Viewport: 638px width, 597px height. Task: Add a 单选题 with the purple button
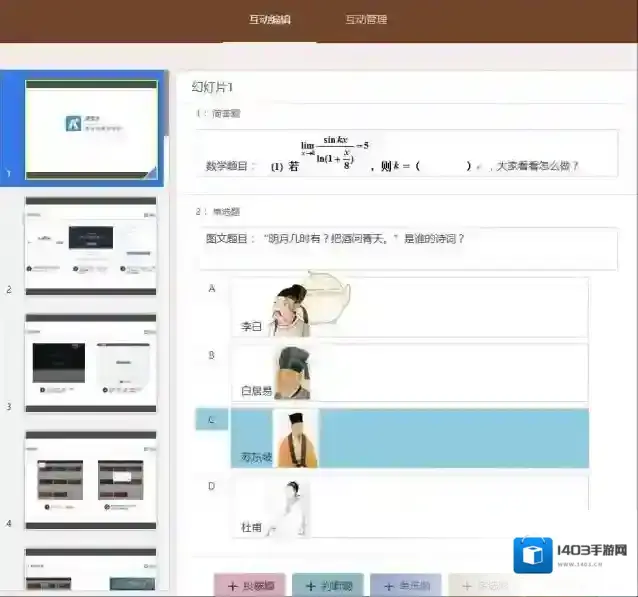[406, 586]
